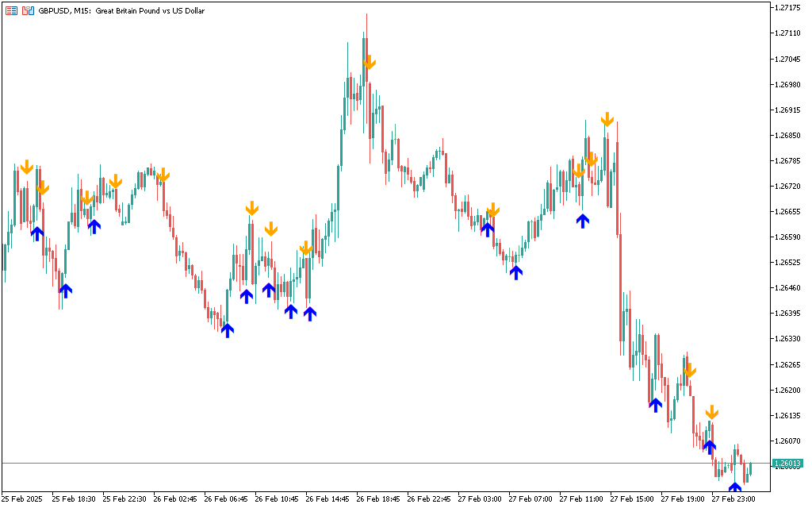
Task: Select the orange arrow atop the 27 Feb 11:00 peak
Action: (x=607, y=119)
